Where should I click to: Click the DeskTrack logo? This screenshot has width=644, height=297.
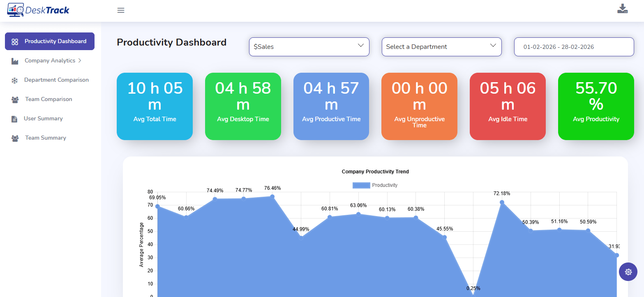tap(38, 10)
